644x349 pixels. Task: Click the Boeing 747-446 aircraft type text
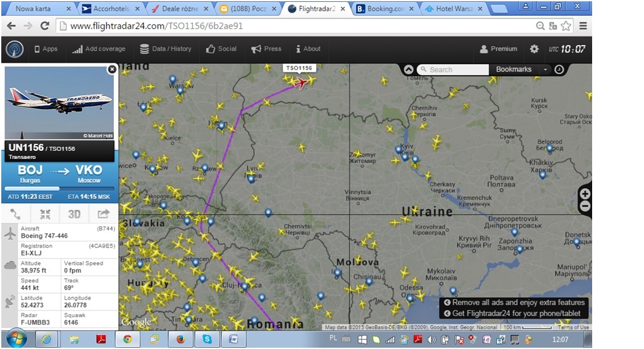[44, 236]
